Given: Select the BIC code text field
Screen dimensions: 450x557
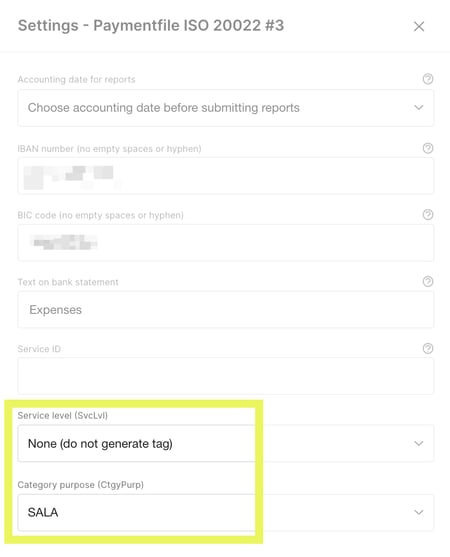Looking at the screenshot, I should click(x=226, y=243).
